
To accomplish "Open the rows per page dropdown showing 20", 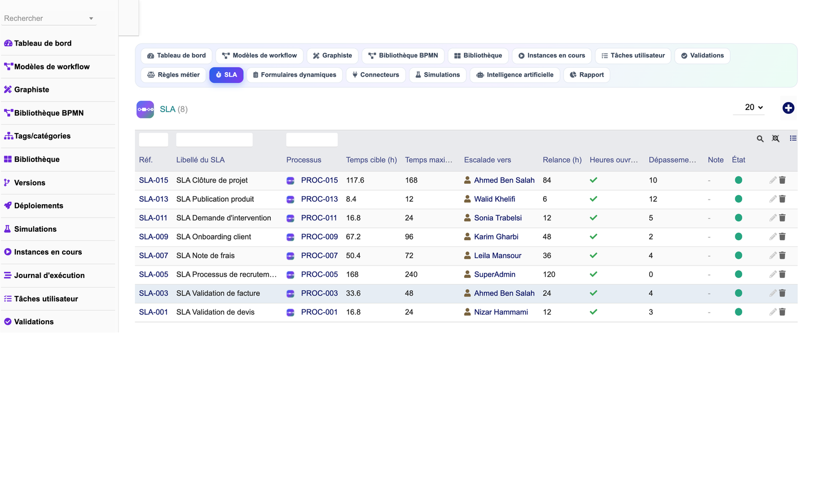I will tap(754, 107).
